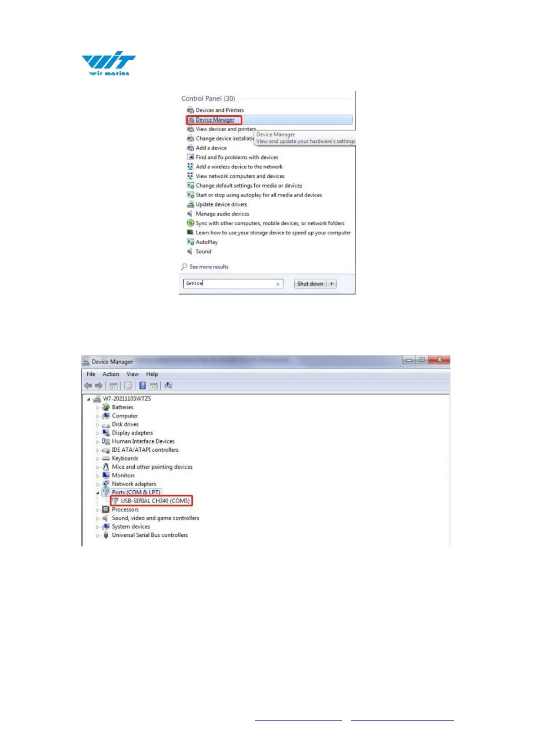This screenshot has width=535, height=756.
Task: Clear the search box with the X icon
Action: click(278, 284)
